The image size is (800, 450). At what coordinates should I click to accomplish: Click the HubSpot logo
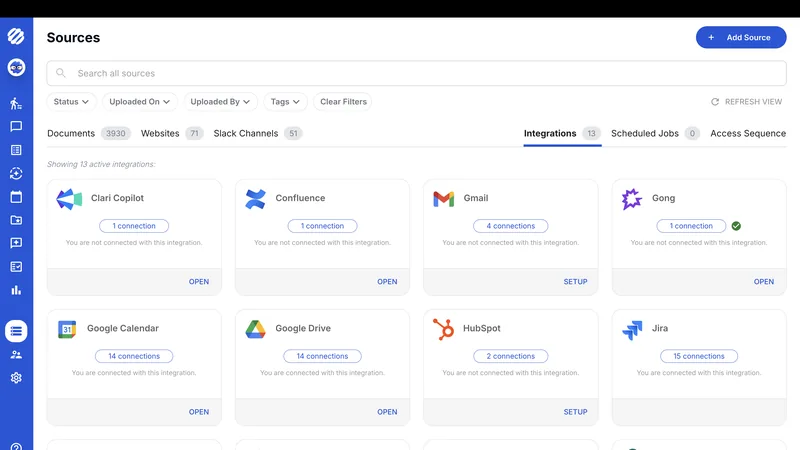pyautogui.click(x=443, y=329)
